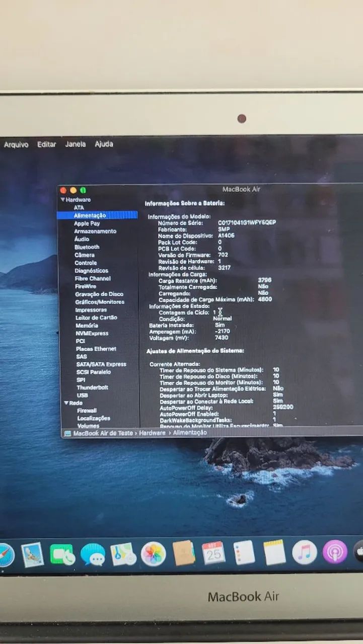This screenshot has height=644, width=363.
Task: Click Ajustes de Alimentação do Sistema heading
Action: pyautogui.click(x=195, y=350)
